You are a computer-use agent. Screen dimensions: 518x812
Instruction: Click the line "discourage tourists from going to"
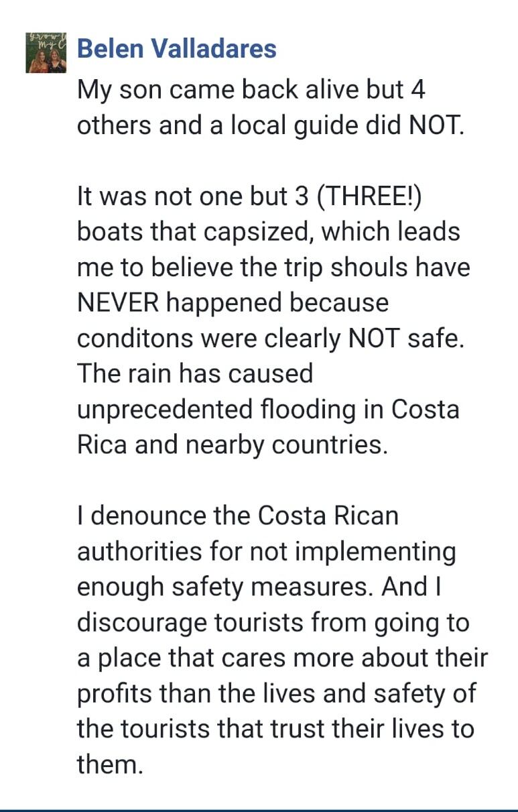(273, 622)
